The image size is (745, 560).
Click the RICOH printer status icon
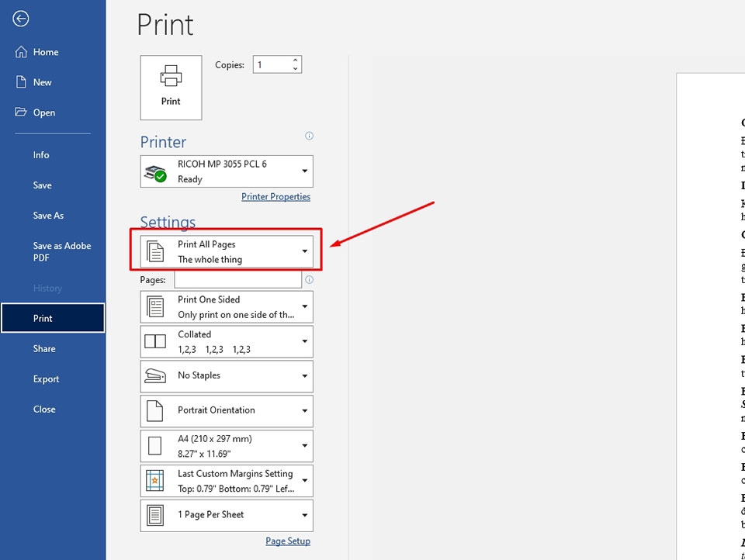tap(155, 174)
